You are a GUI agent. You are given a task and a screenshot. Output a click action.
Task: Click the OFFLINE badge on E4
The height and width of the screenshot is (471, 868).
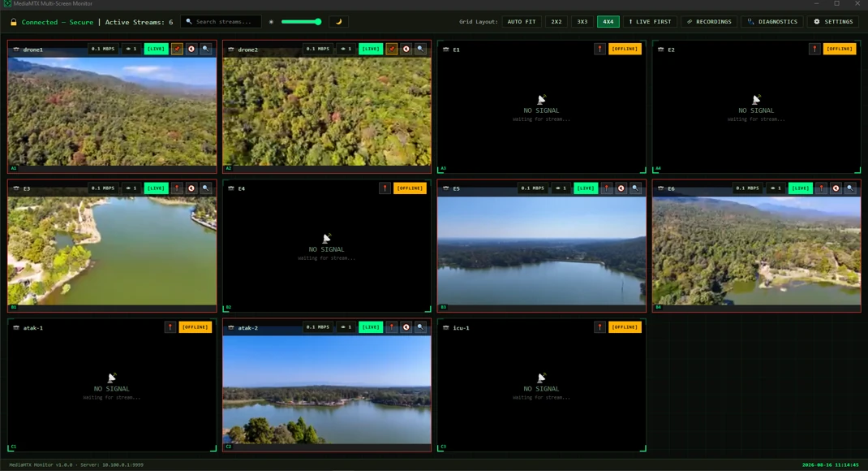(410, 188)
